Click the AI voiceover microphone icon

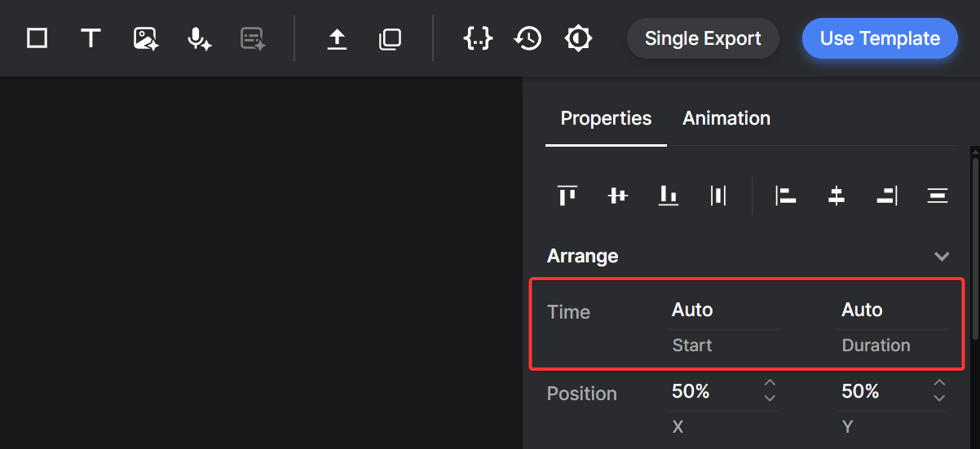(199, 38)
